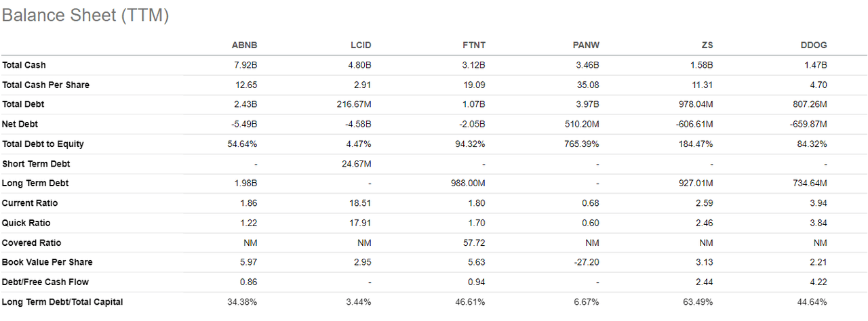Image resolution: width=868 pixels, height=321 pixels.
Task: Select the Short Term Debt row label
Action: [36, 164]
